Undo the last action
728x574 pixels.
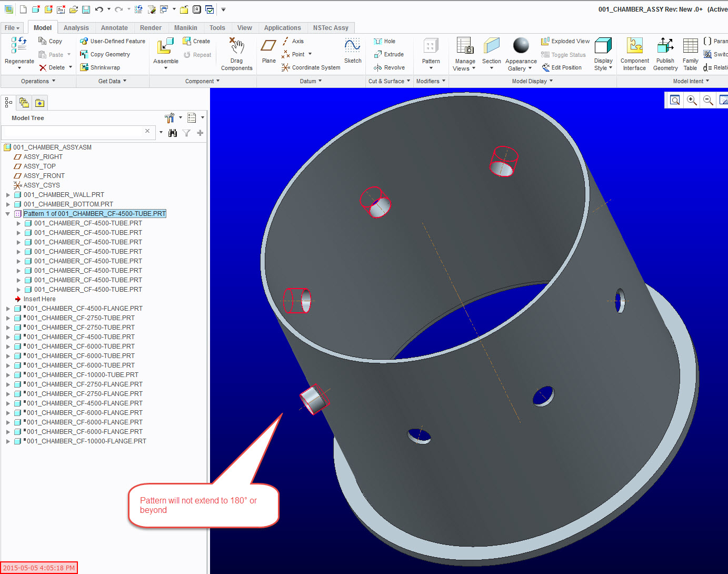99,9
